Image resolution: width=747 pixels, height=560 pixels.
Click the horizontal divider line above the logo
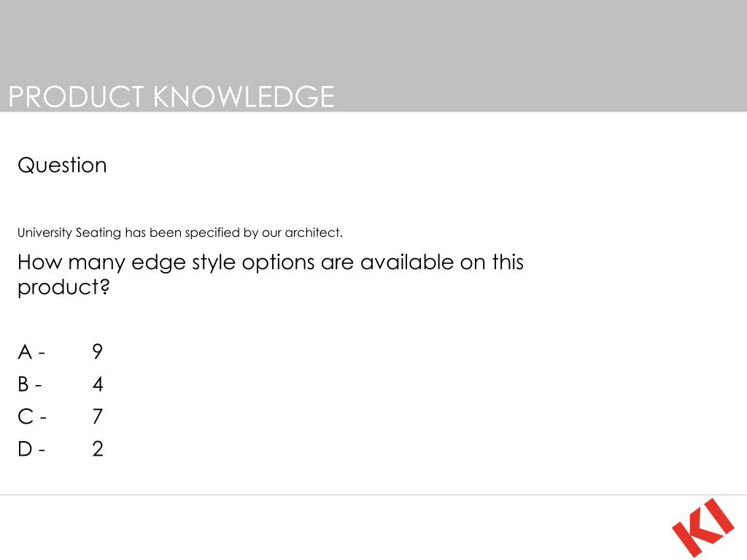[373, 495]
